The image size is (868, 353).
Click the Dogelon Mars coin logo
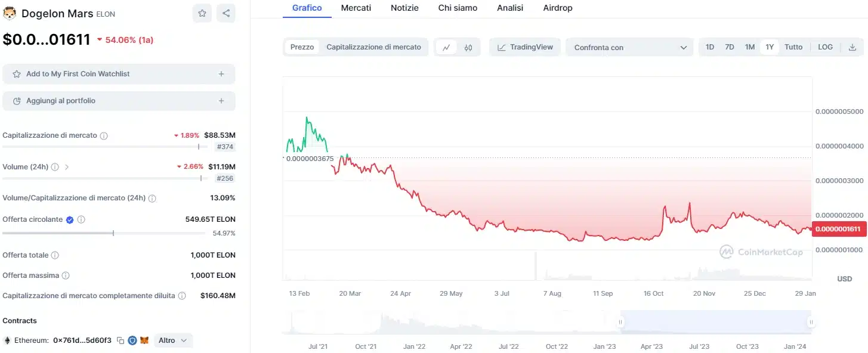(x=10, y=13)
